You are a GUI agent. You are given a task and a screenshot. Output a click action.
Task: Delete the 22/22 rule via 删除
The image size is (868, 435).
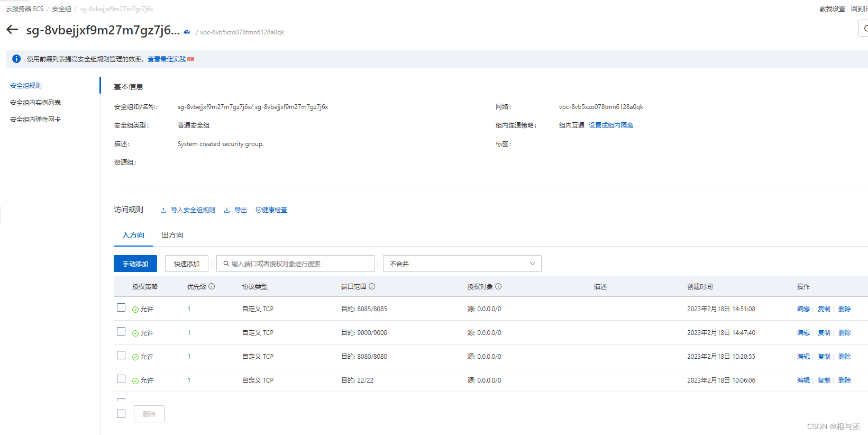(x=845, y=380)
